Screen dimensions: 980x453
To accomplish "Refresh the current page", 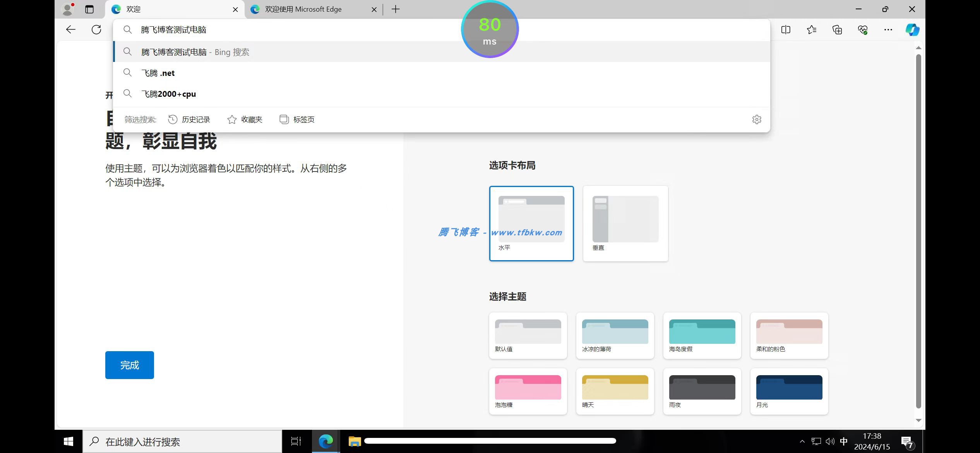I will point(96,30).
